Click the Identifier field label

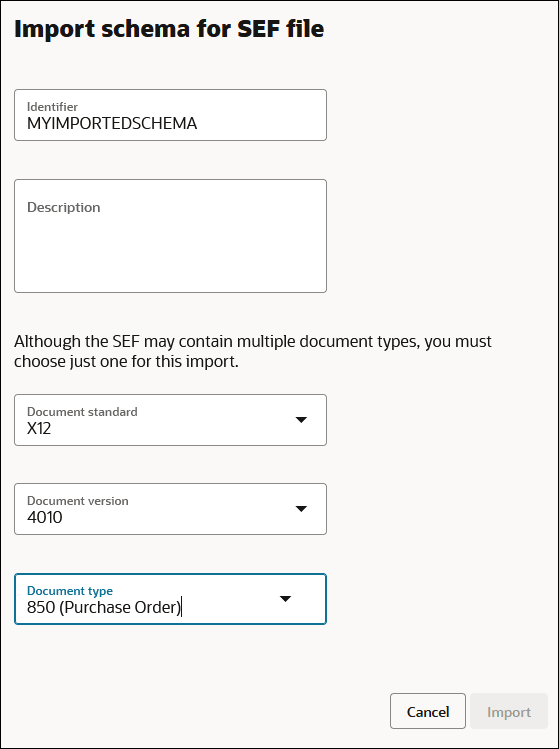pyautogui.click(x=52, y=107)
